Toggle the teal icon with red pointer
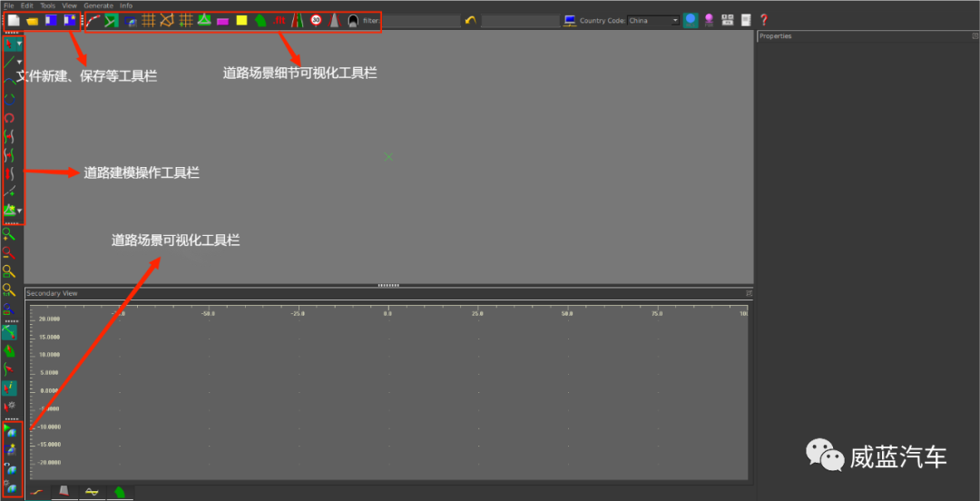 tap(9, 388)
